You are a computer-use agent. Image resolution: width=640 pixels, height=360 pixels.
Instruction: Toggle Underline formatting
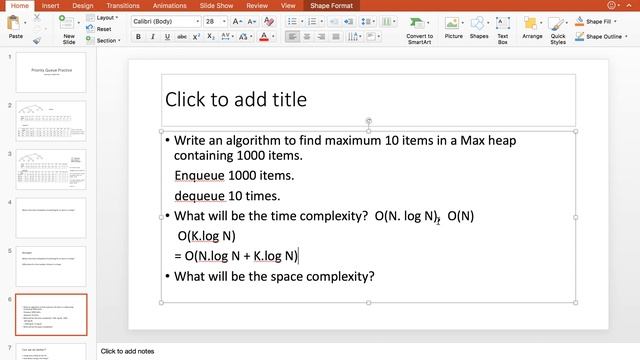tap(167, 37)
